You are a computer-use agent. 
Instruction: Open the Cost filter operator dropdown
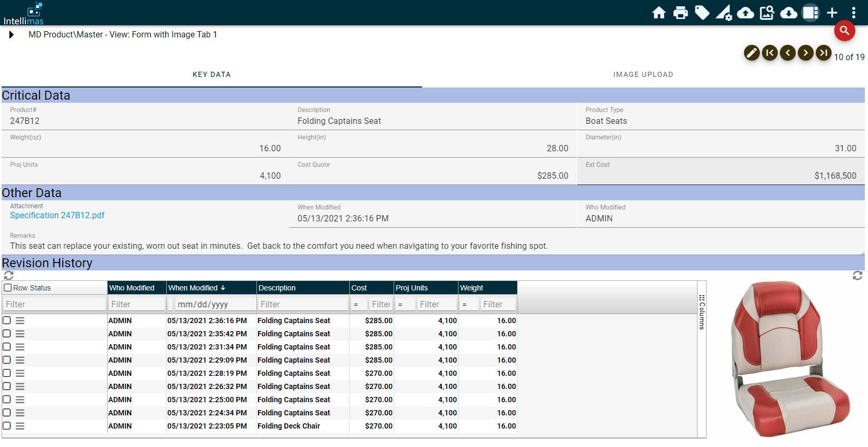coord(356,305)
